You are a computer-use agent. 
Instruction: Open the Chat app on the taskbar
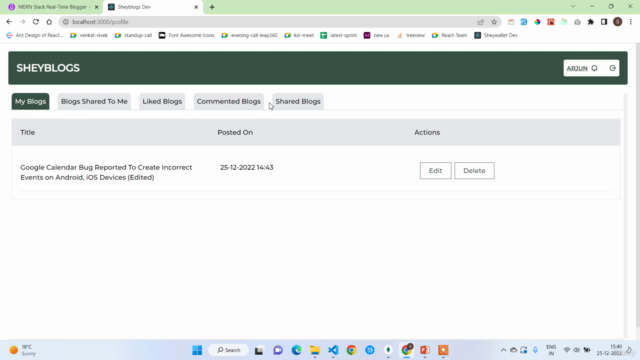(x=278, y=350)
